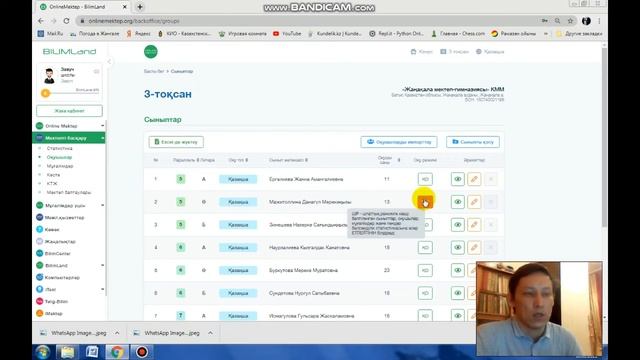Toggle study mode for Буркутова's class

tap(425, 270)
